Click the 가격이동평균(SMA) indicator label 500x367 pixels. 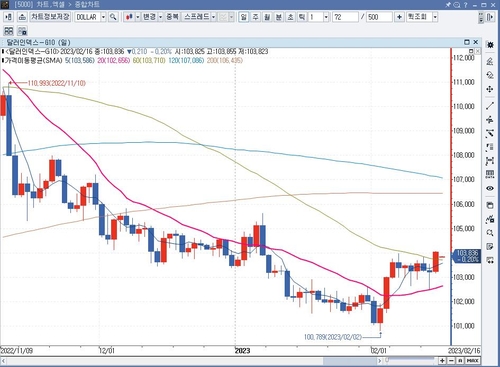click(34, 60)
